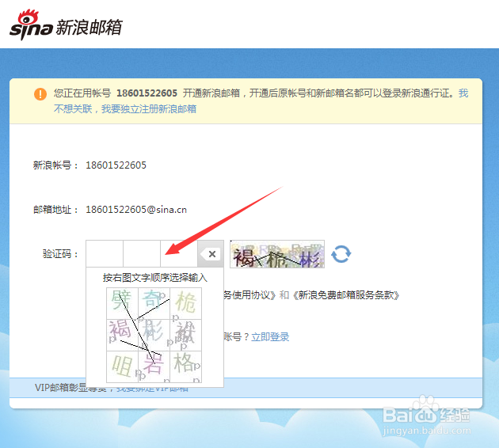The height and width of the screenshot is (448, 499).
Task: Click the 立即登录 link
Action: point(270,337)
